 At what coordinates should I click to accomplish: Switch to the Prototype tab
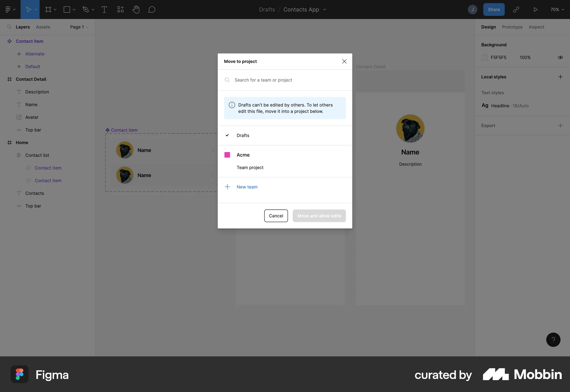pyautogui.click(x=512, y=27)
